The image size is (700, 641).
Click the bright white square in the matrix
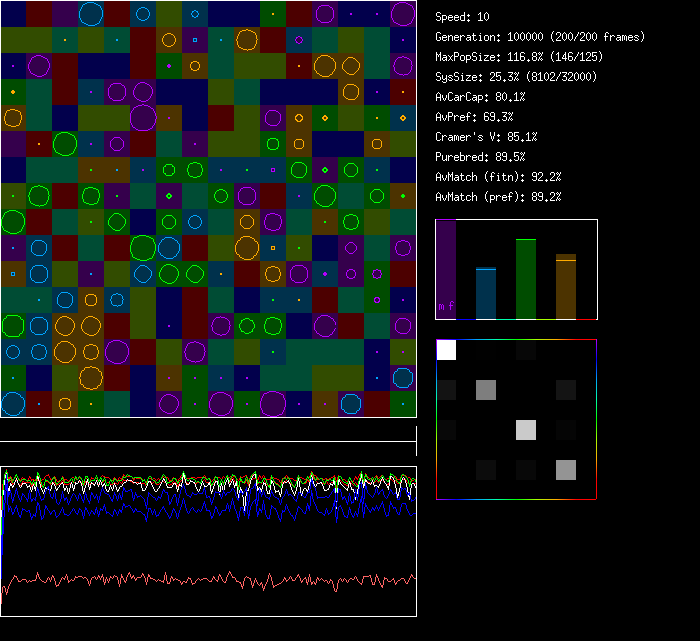pos(446,350)
